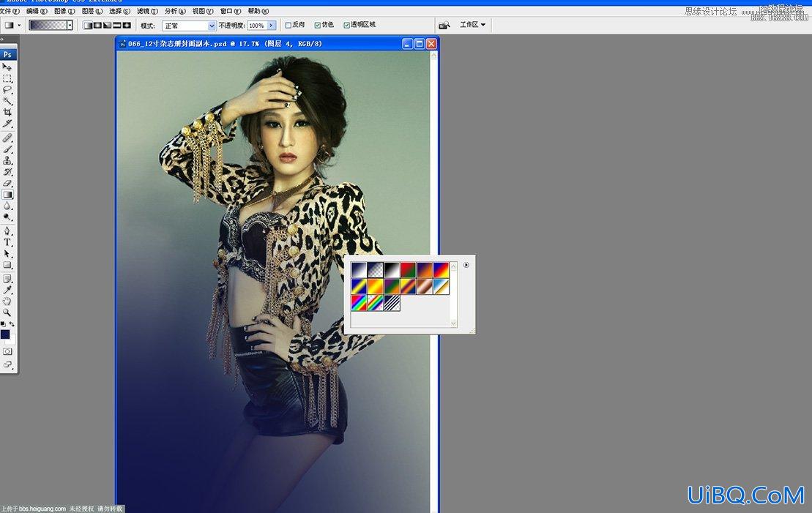The image size is (812, 513).
Task: Open the 不透明度 opacity slider arrow
Action: [x=272, y=26]
